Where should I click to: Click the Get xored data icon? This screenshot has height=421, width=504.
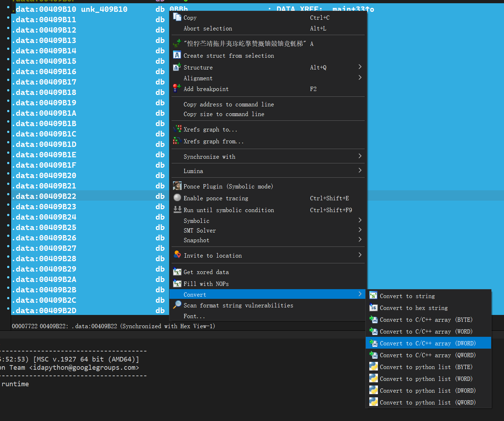(177, 272)
